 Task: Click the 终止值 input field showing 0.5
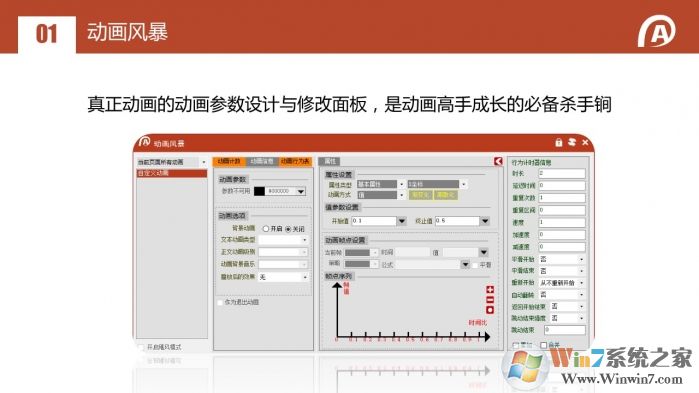(457, 221)
